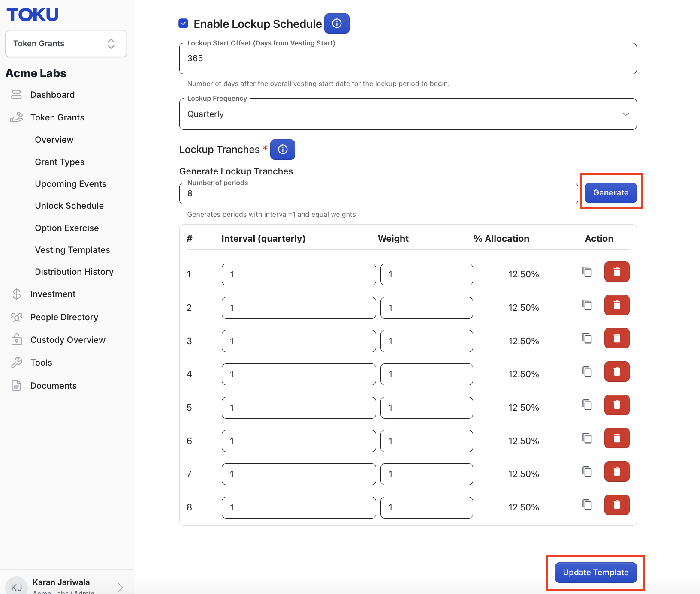The height and width of the screenshot is (594, 700).
Task: Click the info icon beside Enable Lockup Schedule
Action: (x=337, y=24)
